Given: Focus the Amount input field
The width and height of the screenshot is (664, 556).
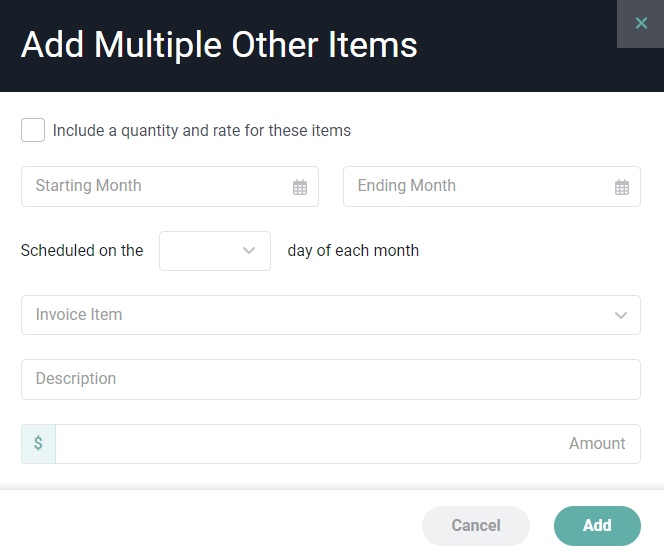Looking at the screenshot, I should (x=346, y=444).
